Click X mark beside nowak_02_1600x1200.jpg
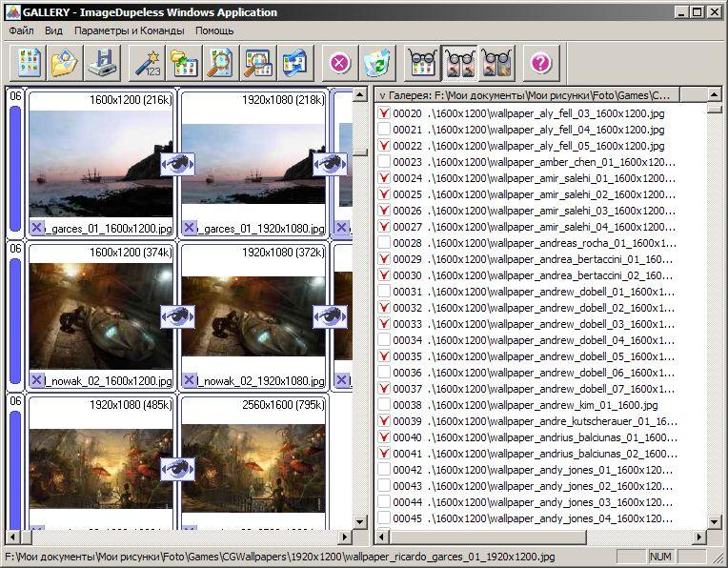This screenshot has height=568, width=728. pyautogui.click(x=37, y=380)
